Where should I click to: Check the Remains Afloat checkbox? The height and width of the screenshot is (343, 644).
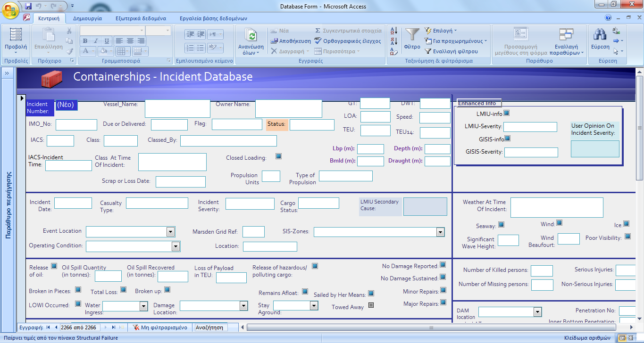coord(305,292)
